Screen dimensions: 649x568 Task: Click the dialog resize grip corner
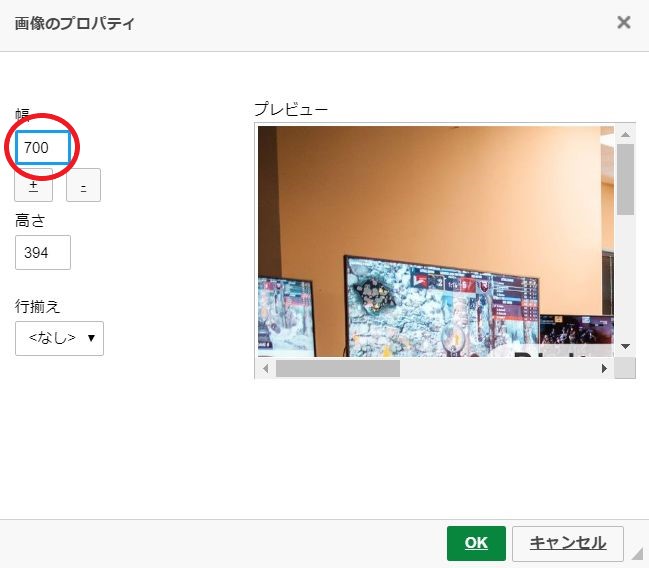pyautogui.click(x=637, y=554)
